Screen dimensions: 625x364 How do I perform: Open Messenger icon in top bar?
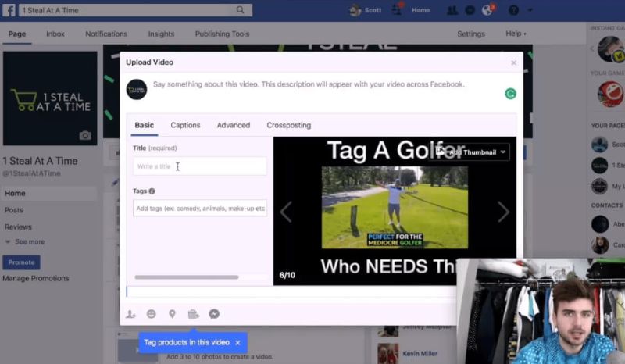pos(470,10)
